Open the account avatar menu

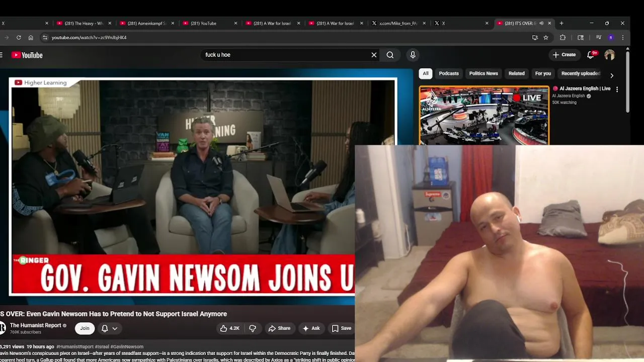609,55
